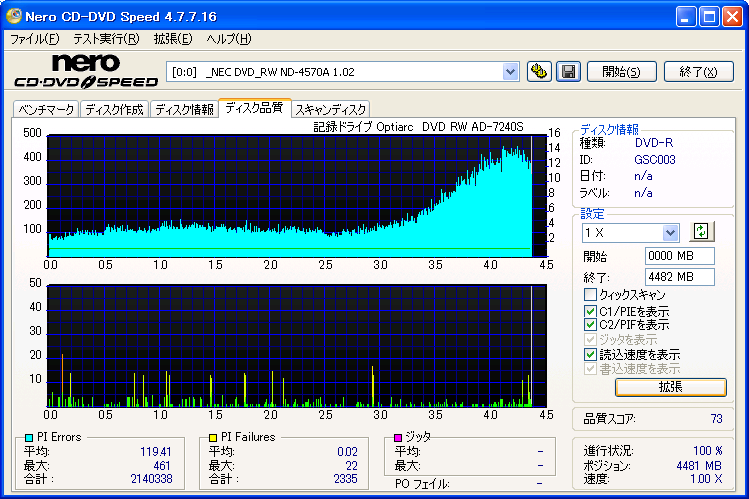Click the cyan PI Errors legend swatch
The height and width of the screenshot is (499, 749).
click(29, 437)
